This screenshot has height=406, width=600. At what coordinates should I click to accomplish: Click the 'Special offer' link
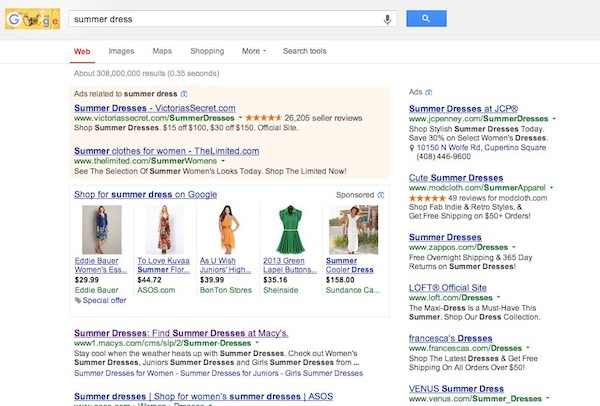point(104,300)
